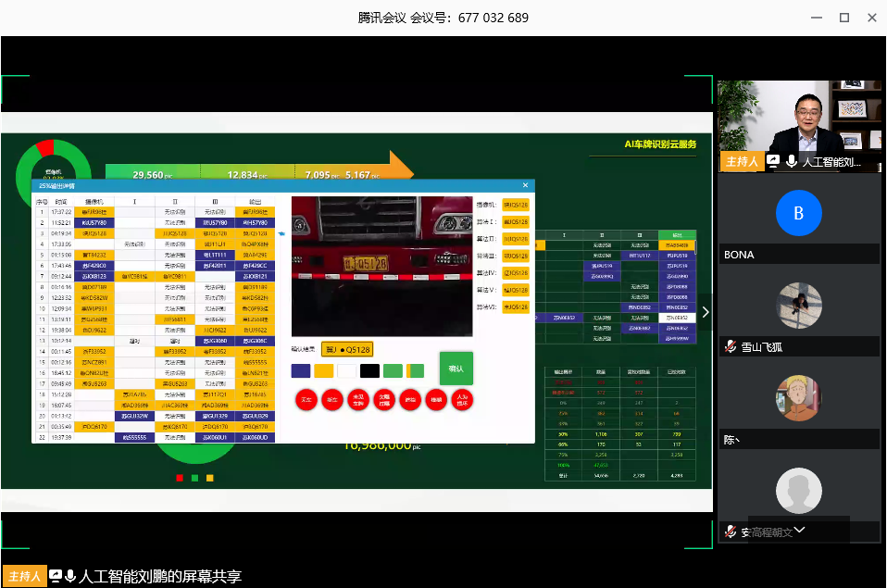Click the host's microphone icon in video tile

point(792,161)
